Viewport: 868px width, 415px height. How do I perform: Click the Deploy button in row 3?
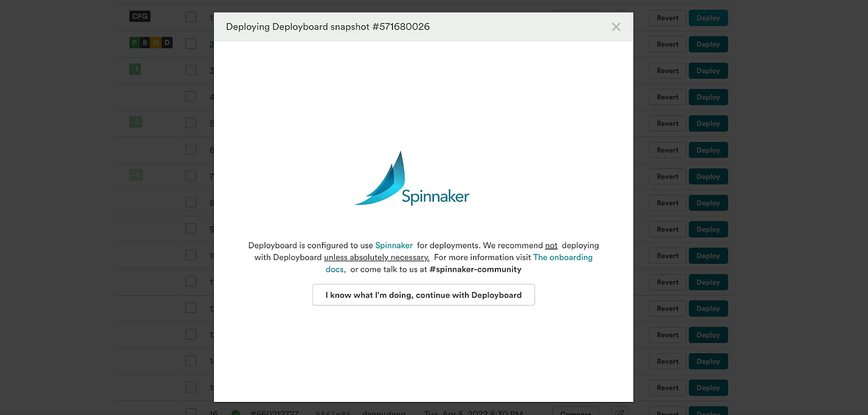click(x=708, y=71)
